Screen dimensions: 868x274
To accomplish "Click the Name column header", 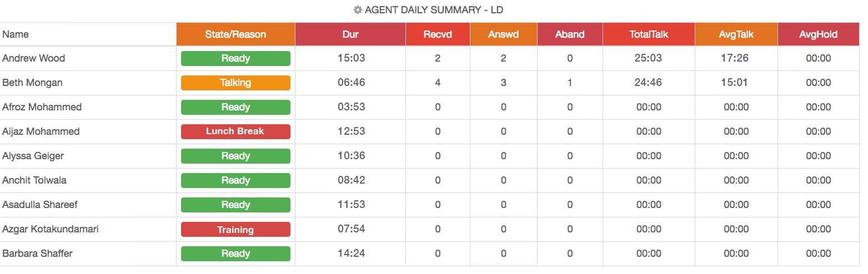I will tap(16, 34).
